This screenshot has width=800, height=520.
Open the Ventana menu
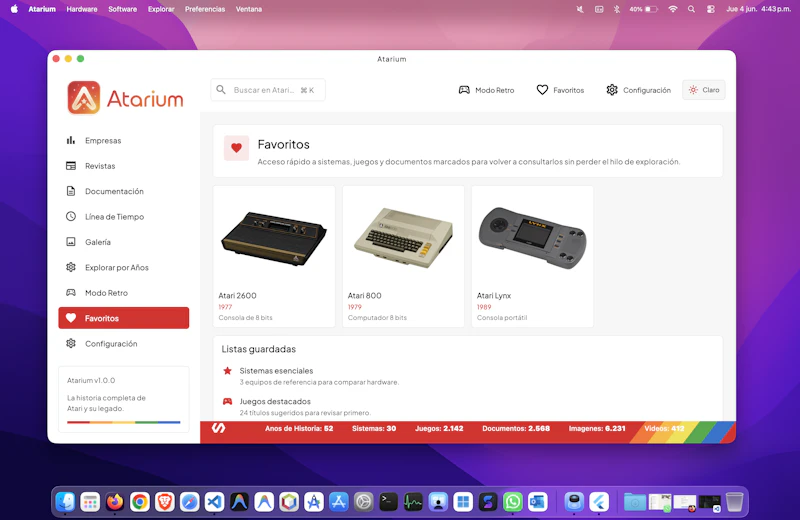click(249, 9)
